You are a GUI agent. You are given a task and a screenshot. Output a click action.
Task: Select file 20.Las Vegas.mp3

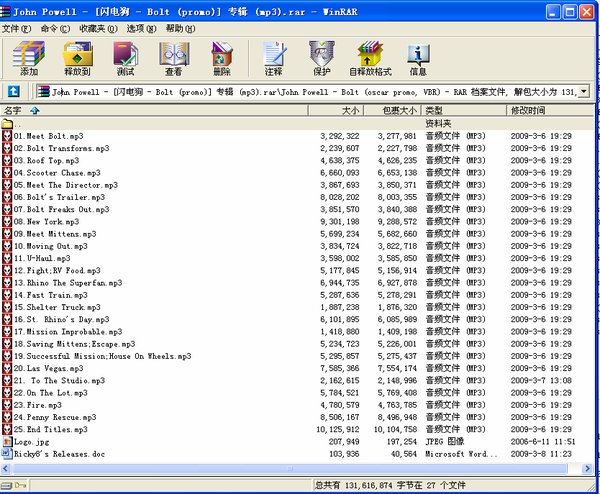pos(49,368)
